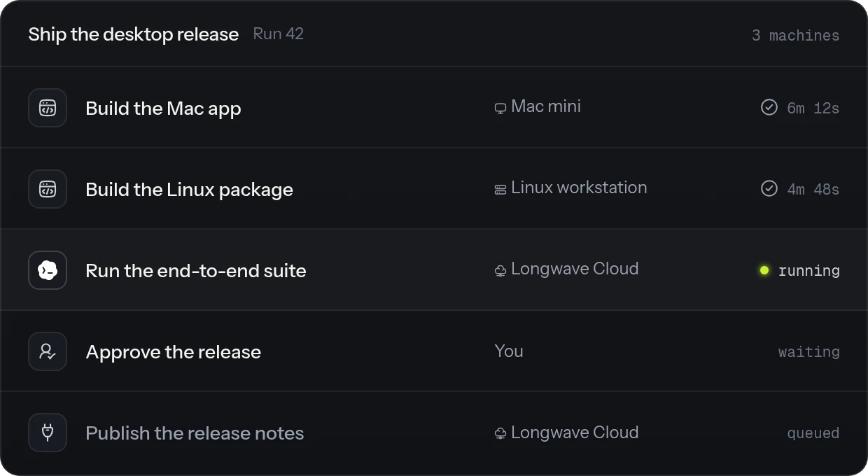Click the cloud icon in the Publish release notes row
The width and height of the screenshot is (868, 476).
coord(500,434)
